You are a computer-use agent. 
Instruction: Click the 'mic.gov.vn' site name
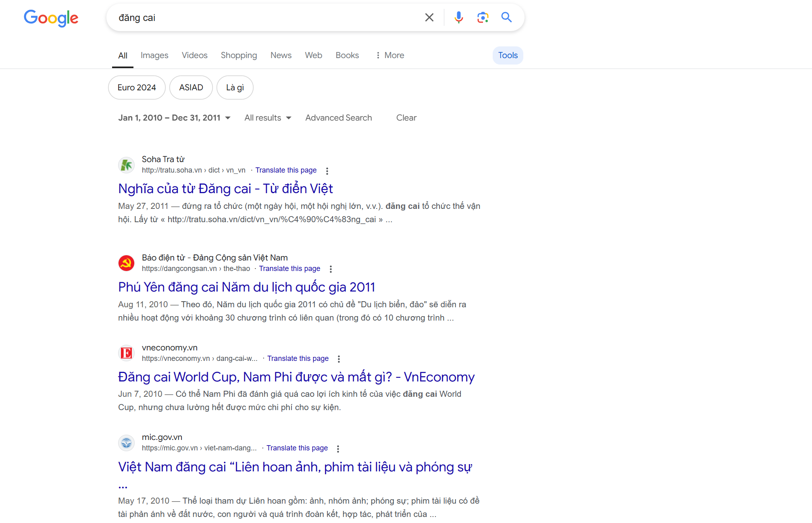[x=162, y=437]
